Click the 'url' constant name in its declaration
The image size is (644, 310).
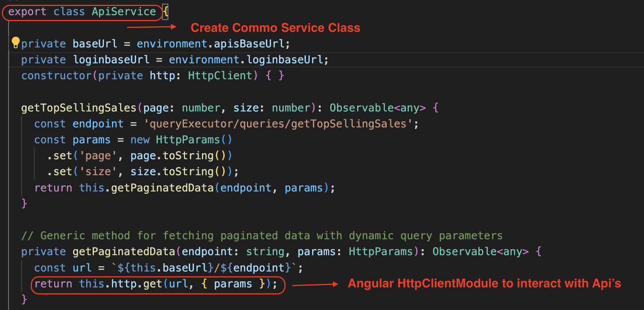coord(82,268)
